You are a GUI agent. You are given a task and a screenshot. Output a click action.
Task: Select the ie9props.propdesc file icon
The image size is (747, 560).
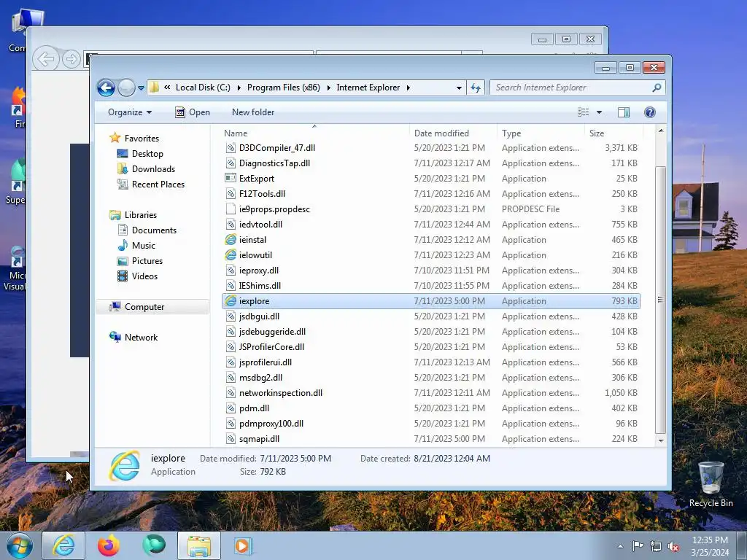[x=231, y=209]
